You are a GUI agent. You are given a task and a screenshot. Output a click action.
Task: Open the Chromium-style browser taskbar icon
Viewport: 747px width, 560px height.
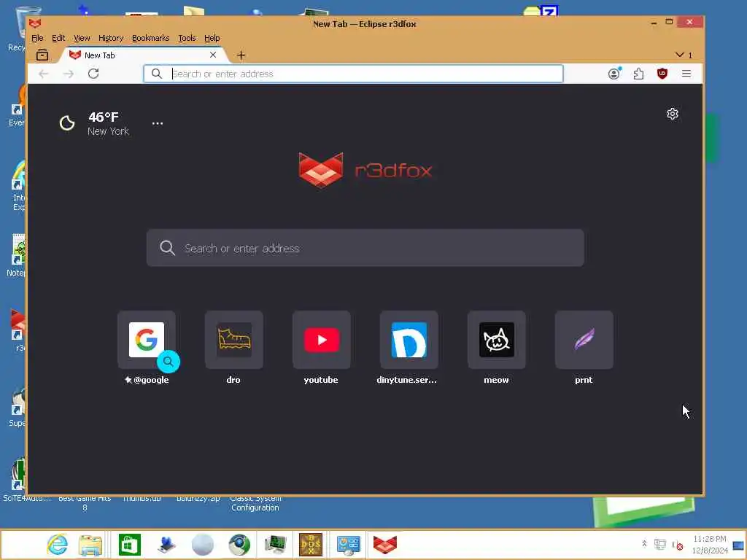(239, 544)
